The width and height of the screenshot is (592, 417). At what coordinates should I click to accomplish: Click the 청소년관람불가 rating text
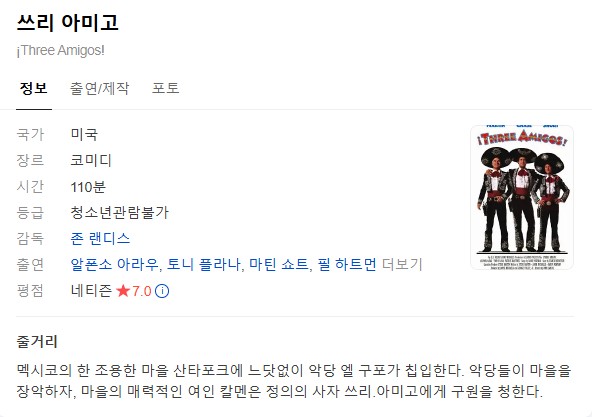click(119, 213)
